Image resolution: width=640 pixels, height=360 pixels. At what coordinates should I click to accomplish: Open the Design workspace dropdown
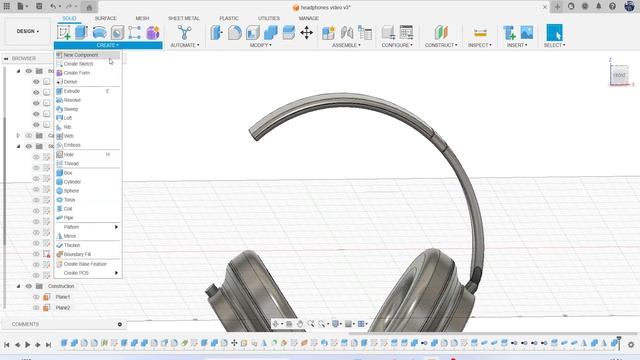[x=28, y=31]
